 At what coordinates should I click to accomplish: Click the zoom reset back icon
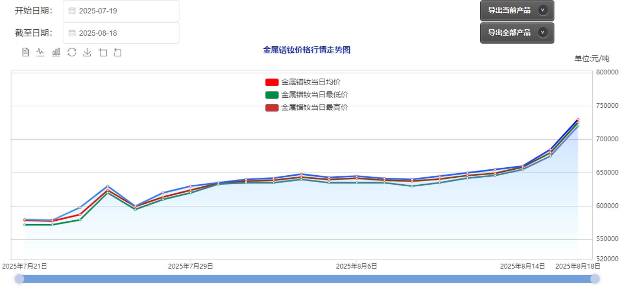click(x=118, y=52)
